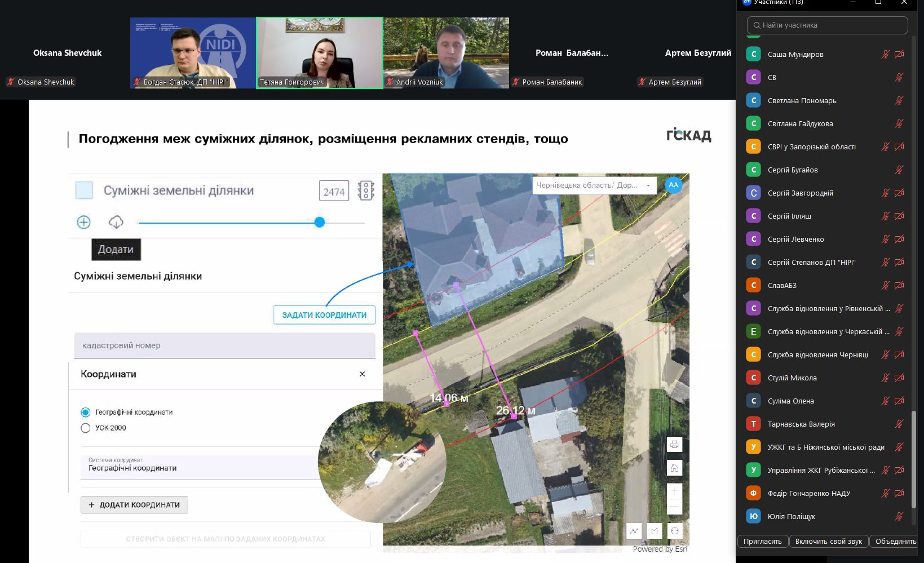The height and width of the screenshot is (563, 924).
Task: Toggle the Суміжні земельні ділянки layer checkbox
Action: coord(85,190)
